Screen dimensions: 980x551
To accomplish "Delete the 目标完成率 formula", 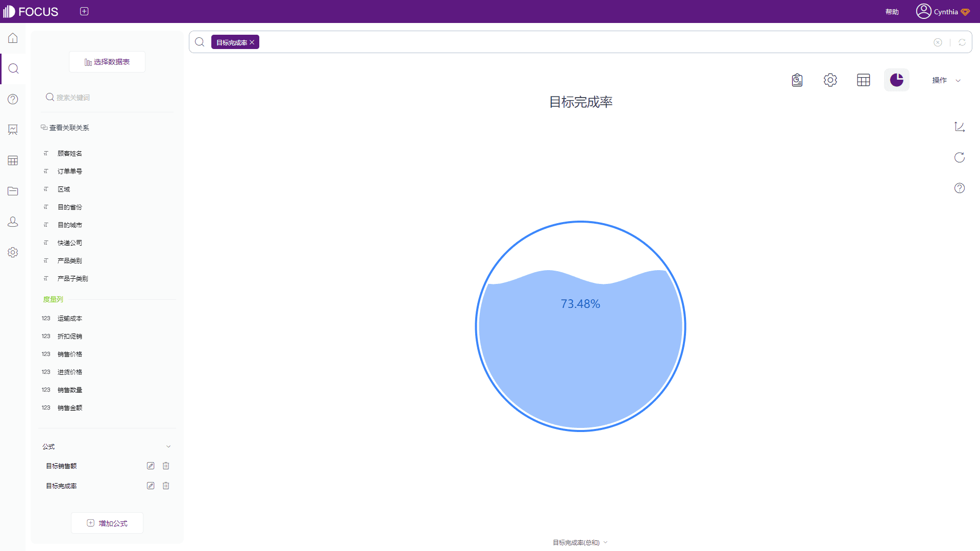I will [166, 486].
